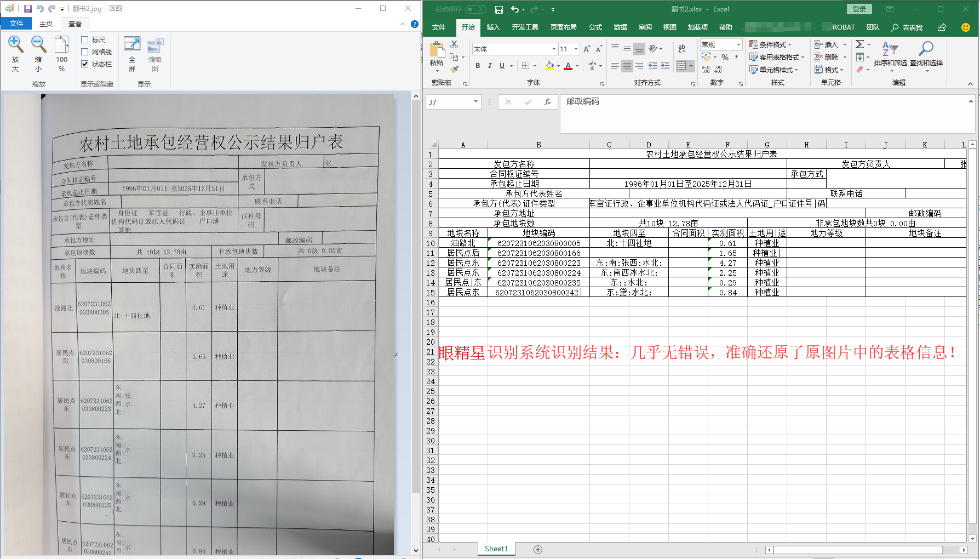Open the Home (主页) tab in Paint
The height and width of the screenshot is (559, 980).
click(46, 24)
